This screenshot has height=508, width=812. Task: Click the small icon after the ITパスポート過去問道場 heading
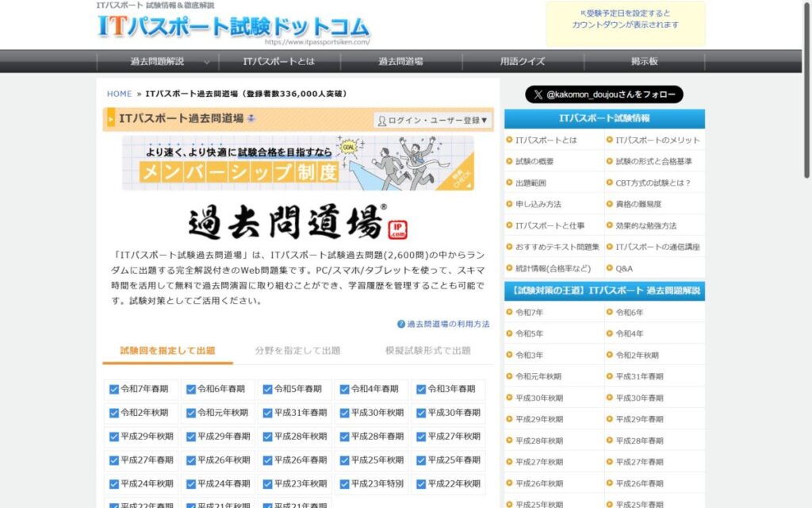point(251,119)
